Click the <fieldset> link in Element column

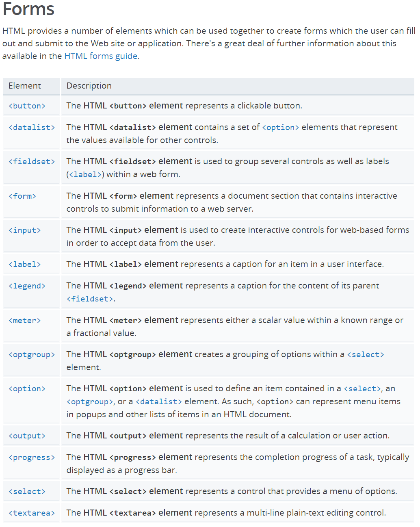(x=32, y=162)
